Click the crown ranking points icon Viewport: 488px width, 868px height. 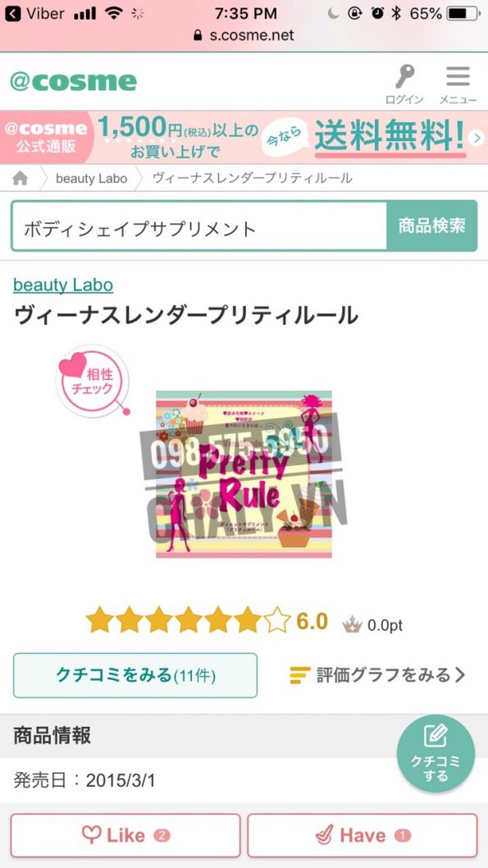(x=353, y=624)
